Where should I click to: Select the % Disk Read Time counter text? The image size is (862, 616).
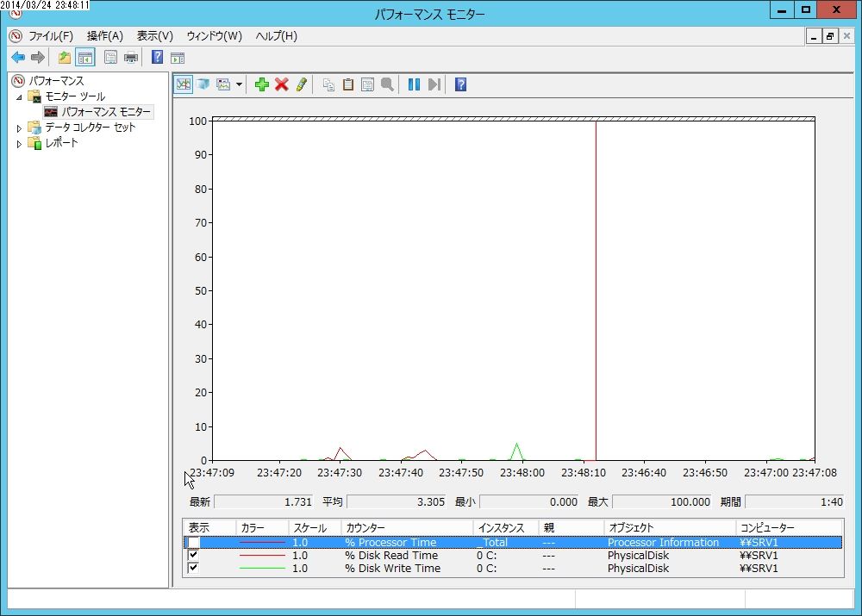391,555
